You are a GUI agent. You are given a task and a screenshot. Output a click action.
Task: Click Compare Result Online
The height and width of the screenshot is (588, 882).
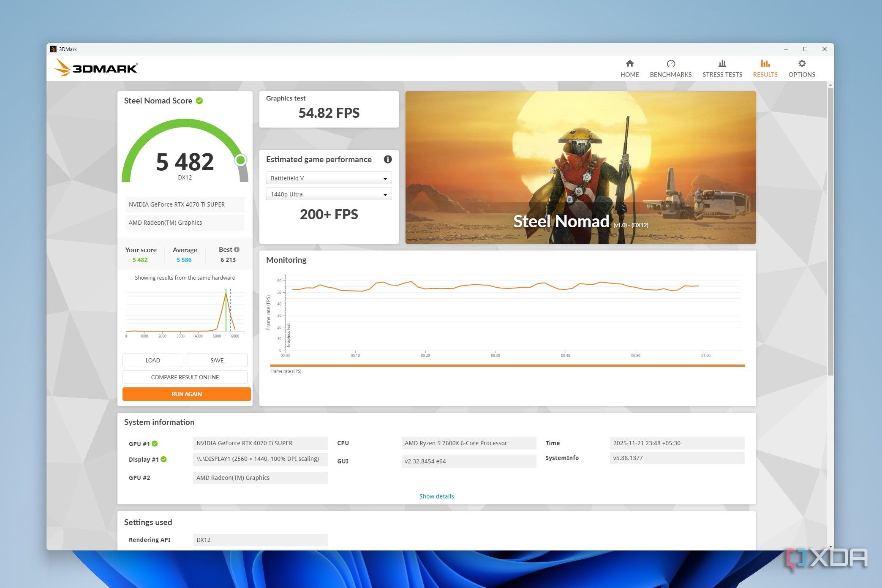(185, 377)
